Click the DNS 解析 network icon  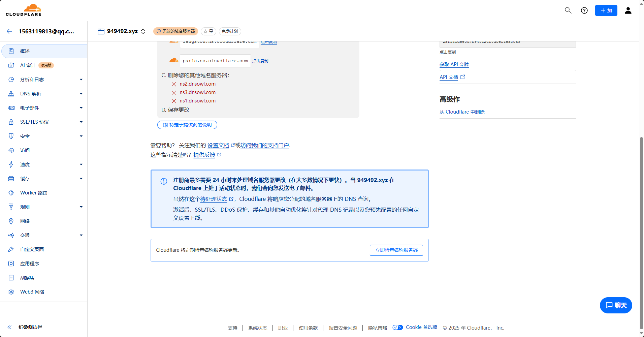point(11,94)
